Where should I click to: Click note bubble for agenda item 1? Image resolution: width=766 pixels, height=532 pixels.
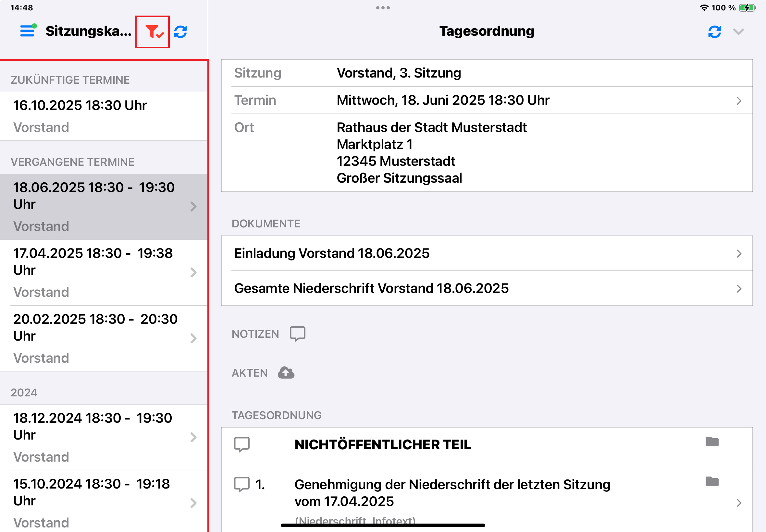[x=242, y=485]
